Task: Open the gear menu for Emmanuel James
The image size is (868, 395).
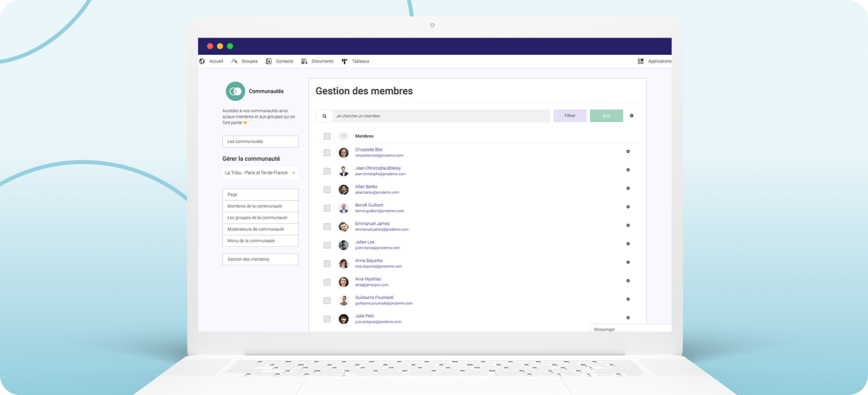Action: (628, 225)
